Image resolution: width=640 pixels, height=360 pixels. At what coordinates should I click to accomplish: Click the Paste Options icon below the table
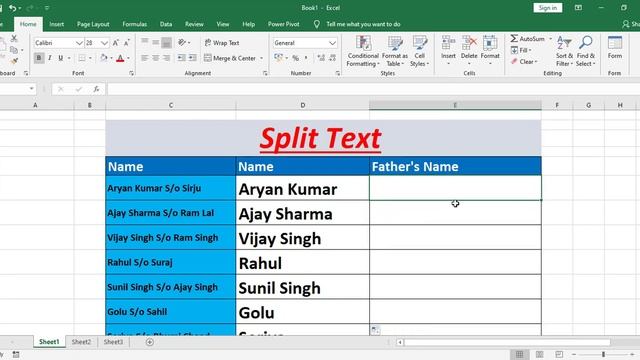tap(375, 330)
